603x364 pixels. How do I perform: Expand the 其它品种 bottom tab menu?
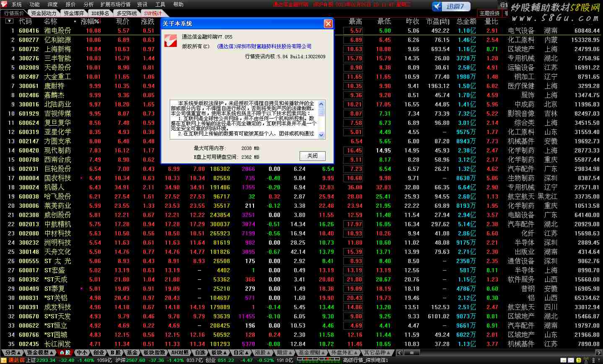pos(377,353)
